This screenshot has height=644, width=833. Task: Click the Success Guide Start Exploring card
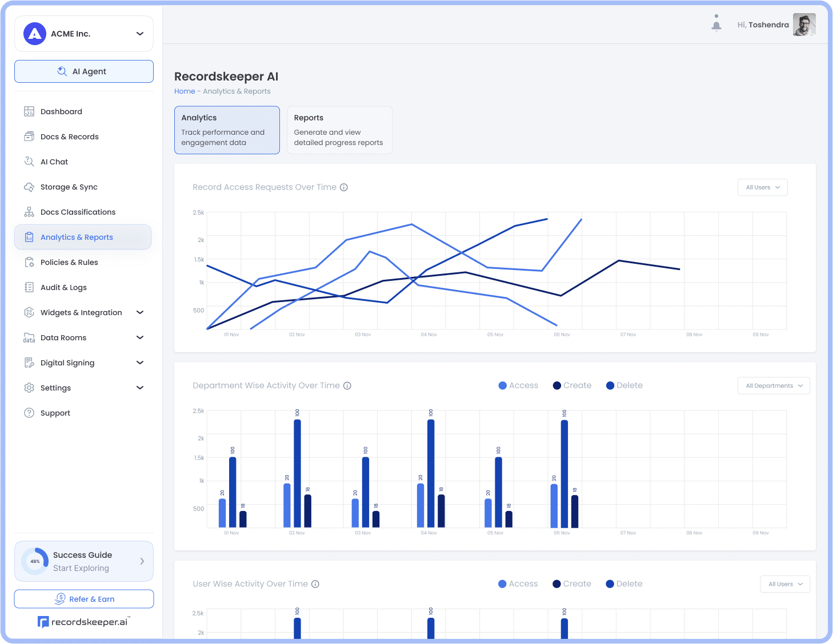click(x=84, y=561)
